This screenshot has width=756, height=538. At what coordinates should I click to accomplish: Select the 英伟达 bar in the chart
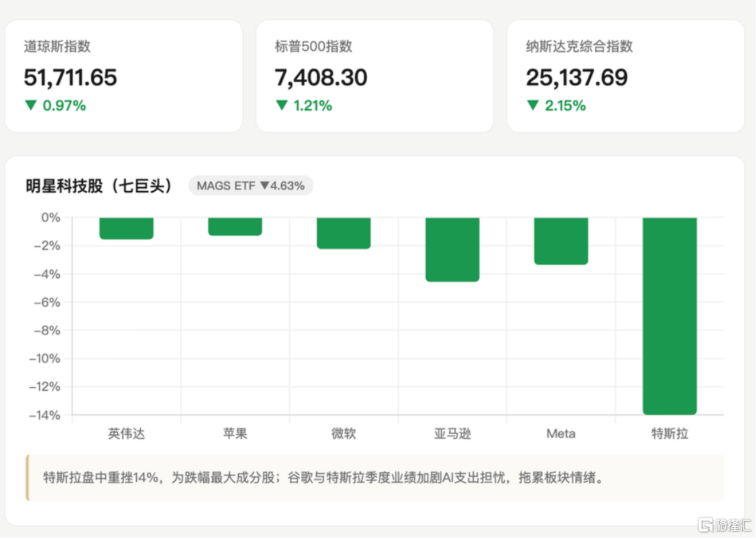click(127, 228)
